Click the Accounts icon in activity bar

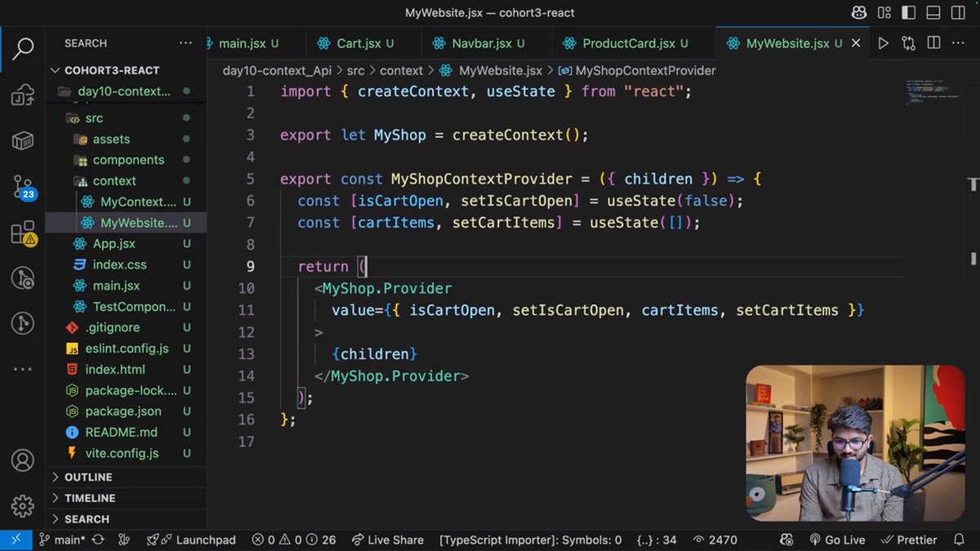23,460
